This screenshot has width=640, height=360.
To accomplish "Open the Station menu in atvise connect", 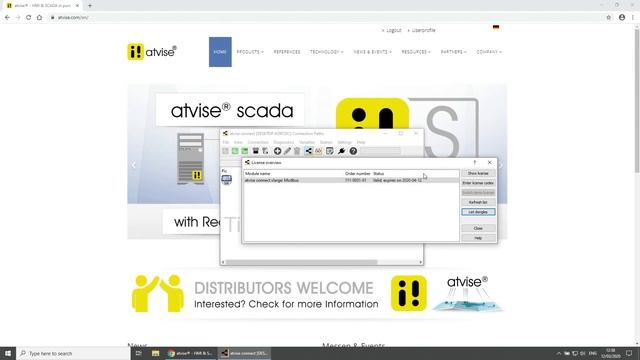I will point(326,142).
